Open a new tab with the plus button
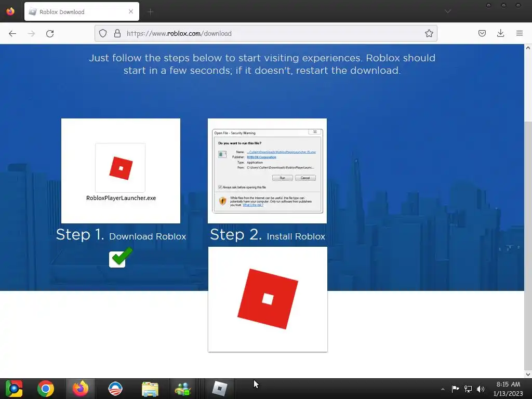532x399 pixels. click(x=151, y=12)
